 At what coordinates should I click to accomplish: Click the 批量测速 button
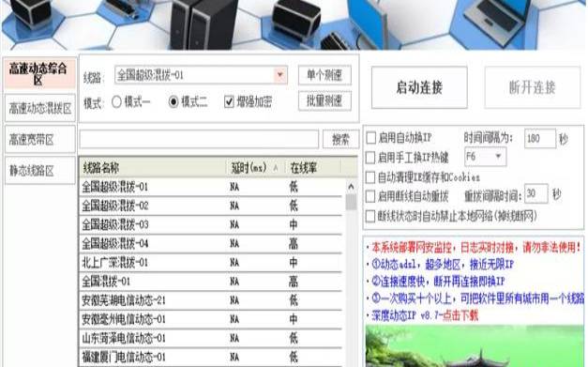point(324,100)
